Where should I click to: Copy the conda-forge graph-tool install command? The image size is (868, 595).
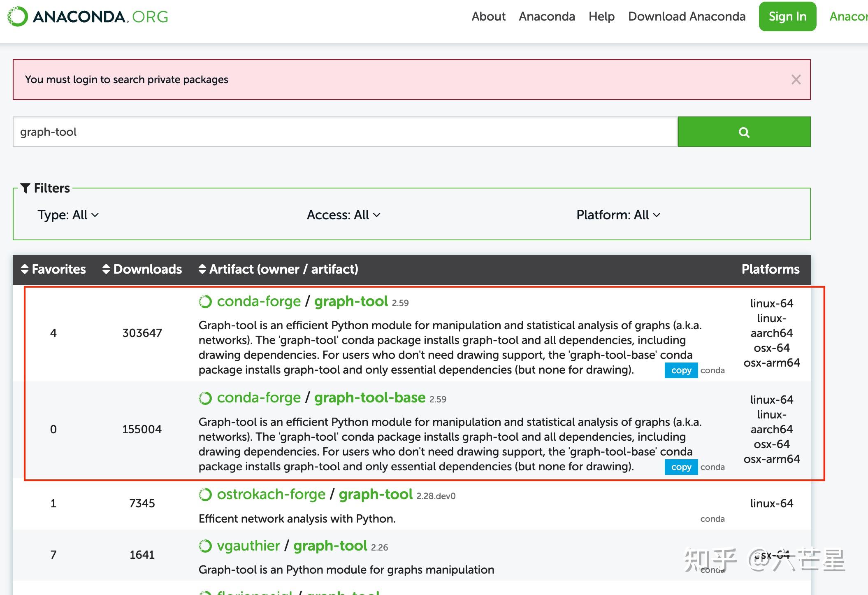coord(681,370)
